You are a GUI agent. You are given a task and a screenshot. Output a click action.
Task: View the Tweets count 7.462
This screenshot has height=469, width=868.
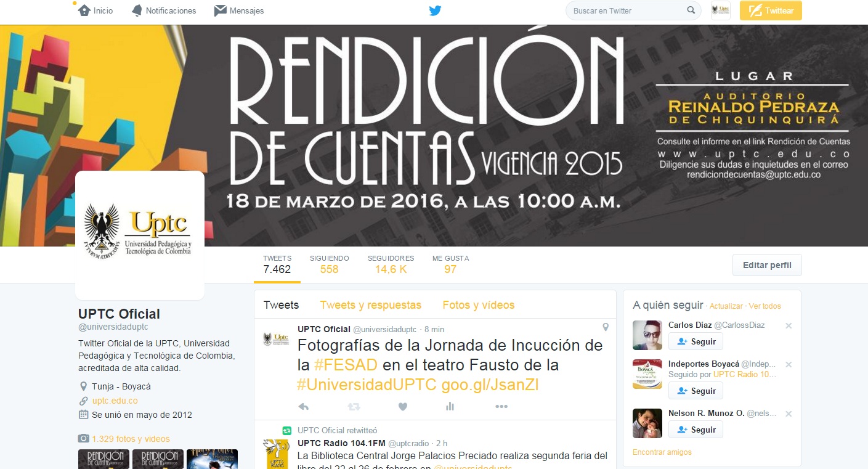pyautogui.click(x=277, y=264)
